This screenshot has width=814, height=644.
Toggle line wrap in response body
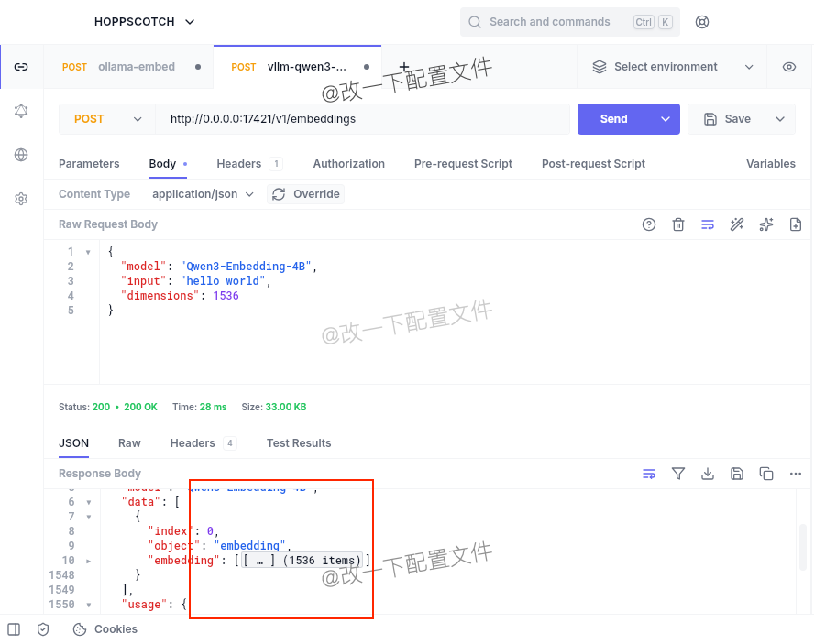[x=649, y=474]
